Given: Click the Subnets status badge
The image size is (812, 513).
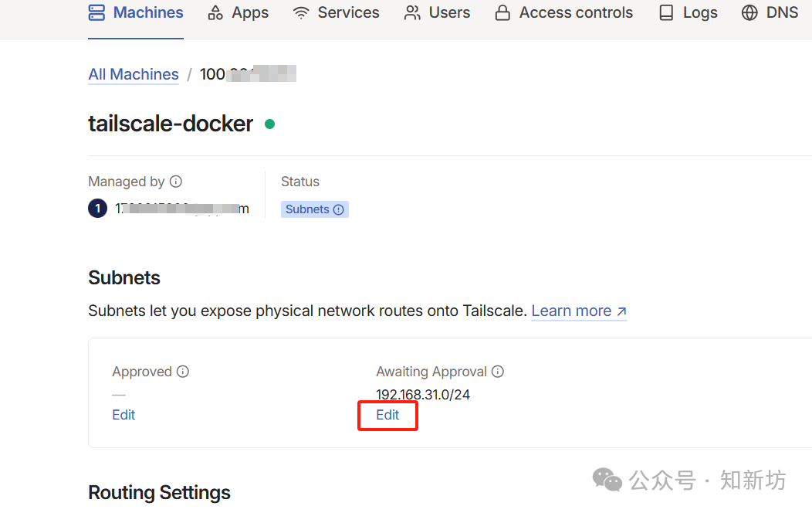Looking at the screenshot, I should coord(314,209).
